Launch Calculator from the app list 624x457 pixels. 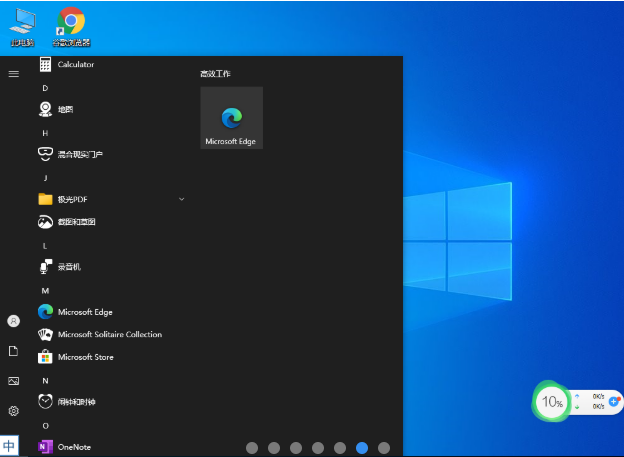tap(111, 64)
